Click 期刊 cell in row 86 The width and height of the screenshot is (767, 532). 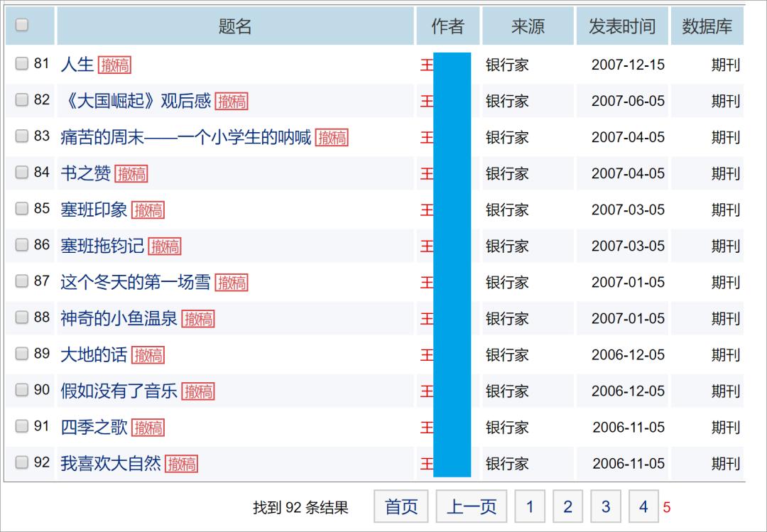[726, 246]
